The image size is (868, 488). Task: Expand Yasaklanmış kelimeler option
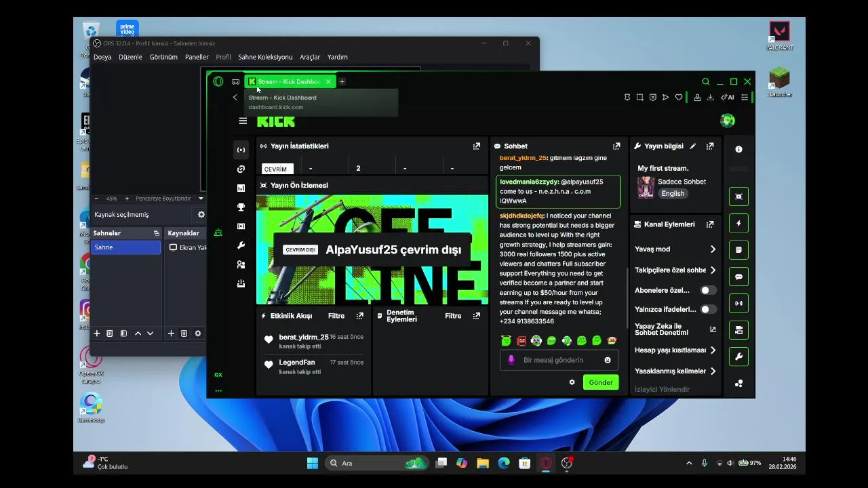675,371
